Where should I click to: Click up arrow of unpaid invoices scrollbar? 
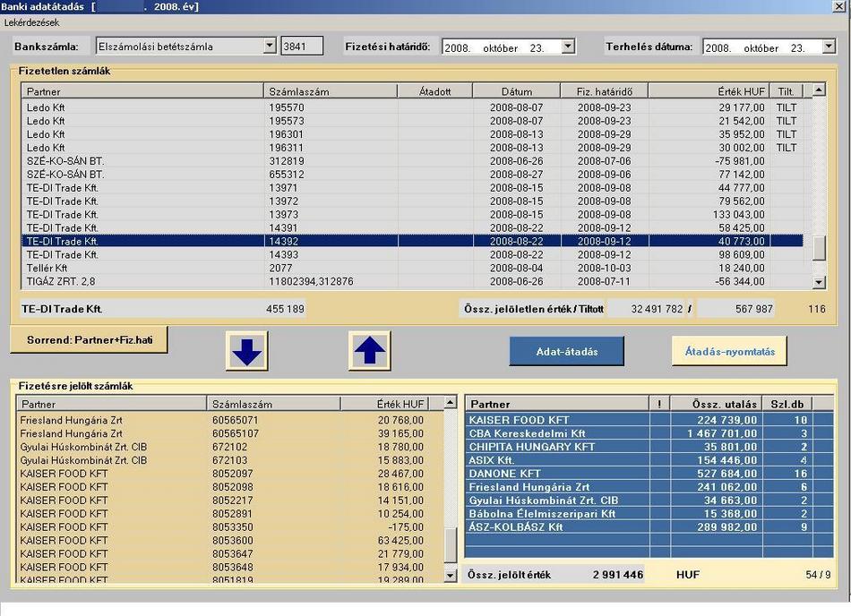tap(819, 90)
